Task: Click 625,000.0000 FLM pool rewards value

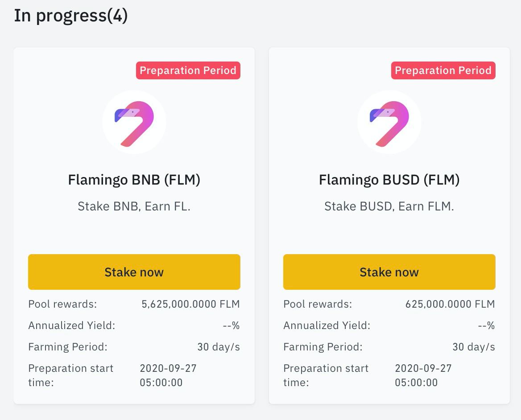Action: point(450,304)
